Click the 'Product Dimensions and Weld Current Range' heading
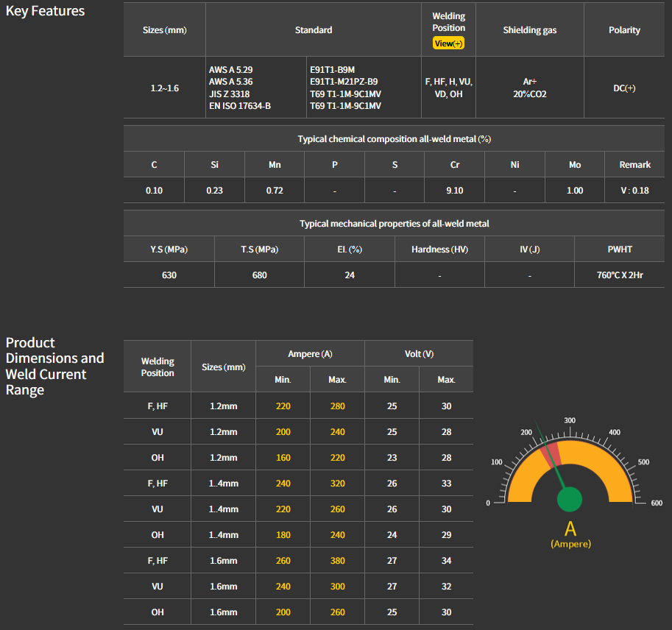The height and width of the screenshot is (630, 672). point(55,366)
